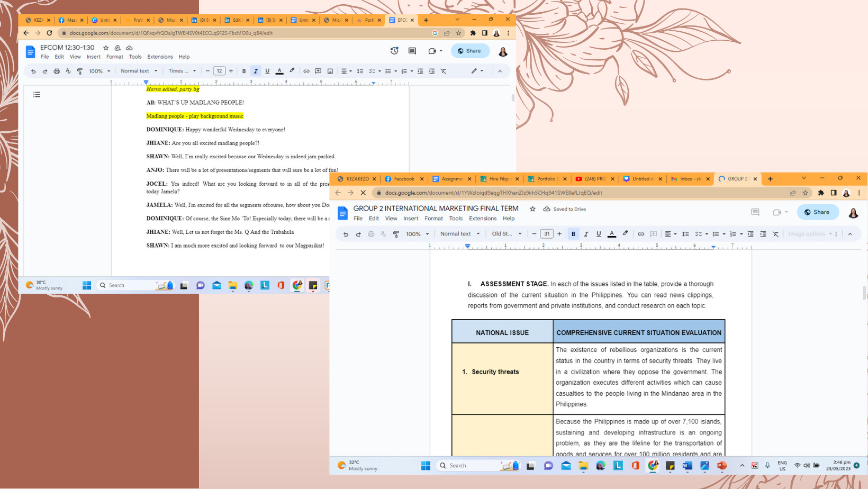Run spell check in EFCOM document
868x489 pixels.
pyautogui.click(x=68, y=71)
